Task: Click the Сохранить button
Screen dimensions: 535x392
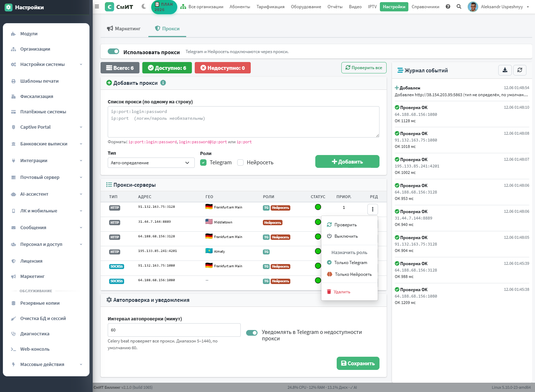Action: (358, 363)
